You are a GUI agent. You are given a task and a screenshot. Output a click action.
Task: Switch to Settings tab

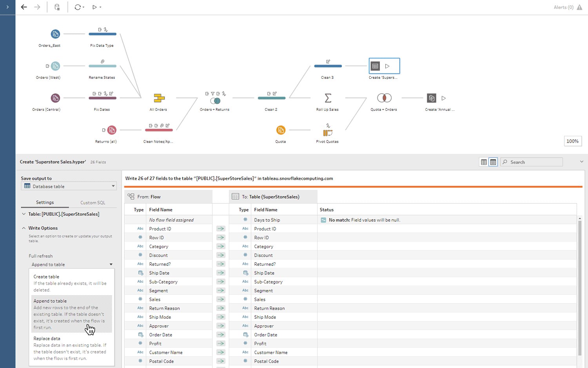45,202
